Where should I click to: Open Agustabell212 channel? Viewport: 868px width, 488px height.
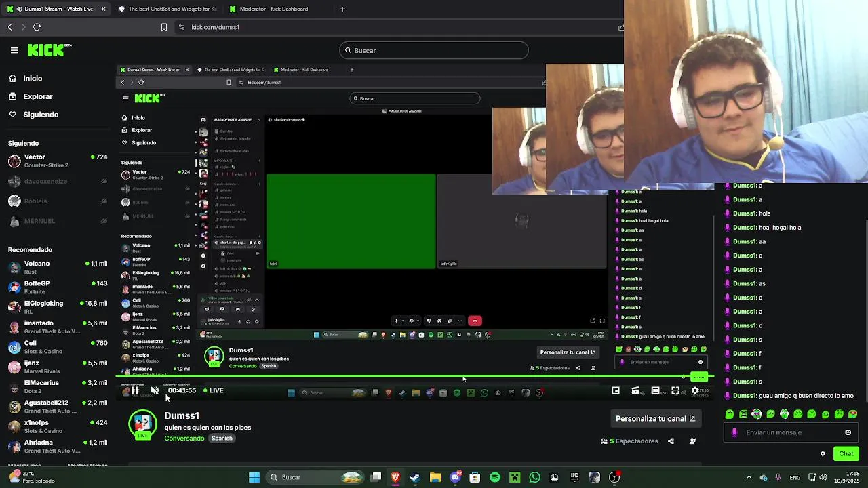[58, 407]
